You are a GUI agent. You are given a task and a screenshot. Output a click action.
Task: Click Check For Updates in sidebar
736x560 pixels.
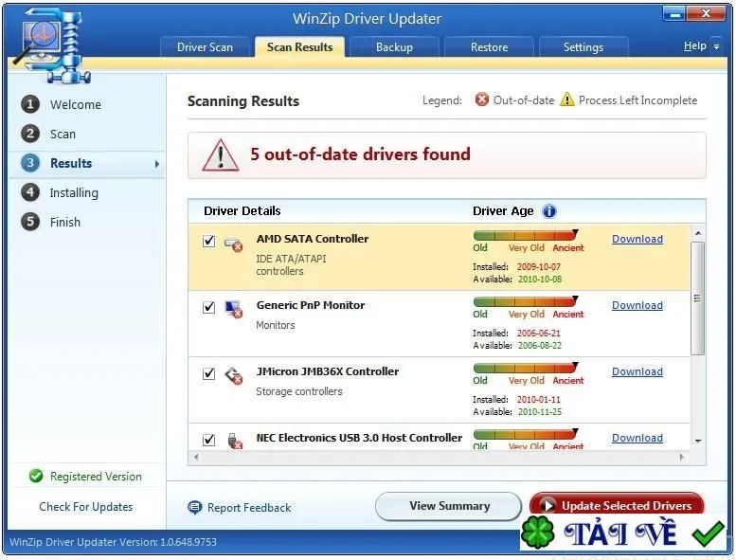(x=86, y=507)
